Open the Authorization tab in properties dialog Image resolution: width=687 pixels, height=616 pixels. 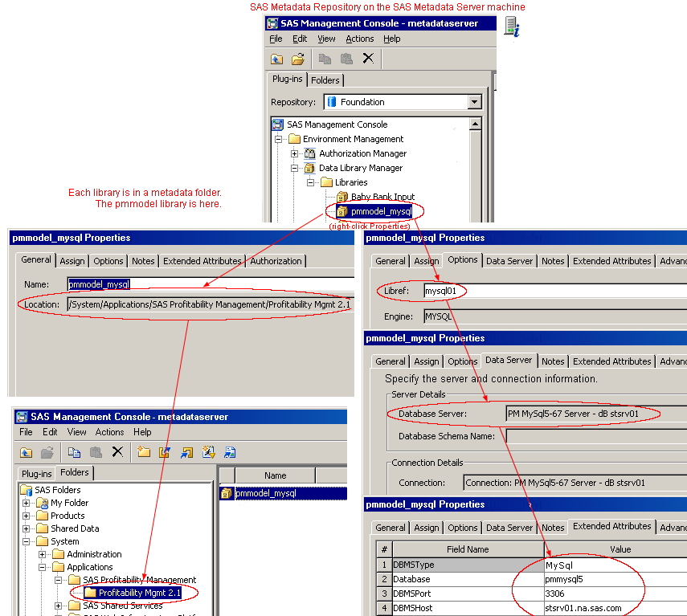click(276, 261)
